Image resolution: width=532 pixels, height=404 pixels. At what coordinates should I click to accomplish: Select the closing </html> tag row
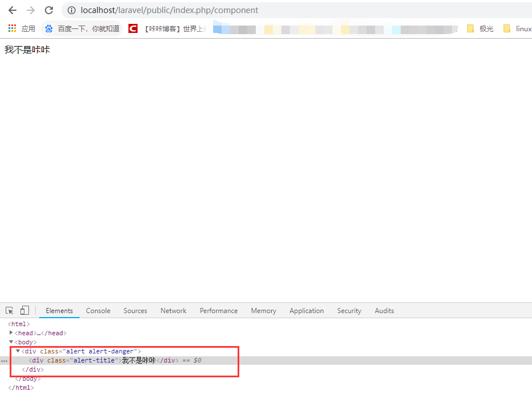[x=21, y=388]
